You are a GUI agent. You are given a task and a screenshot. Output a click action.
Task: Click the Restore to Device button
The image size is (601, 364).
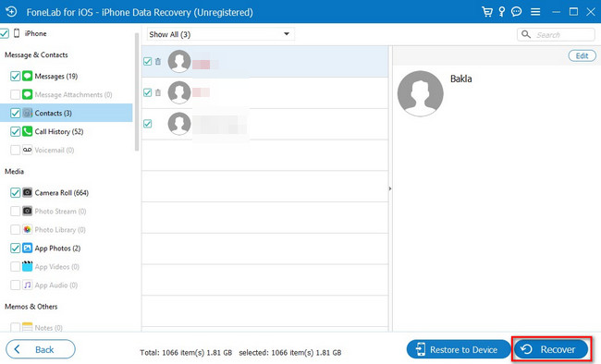click(459, 349)
